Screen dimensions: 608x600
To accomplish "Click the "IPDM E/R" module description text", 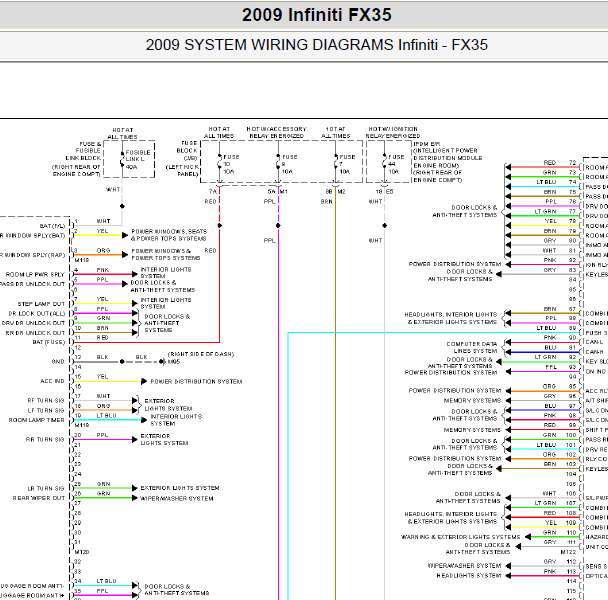I will 447,162.
